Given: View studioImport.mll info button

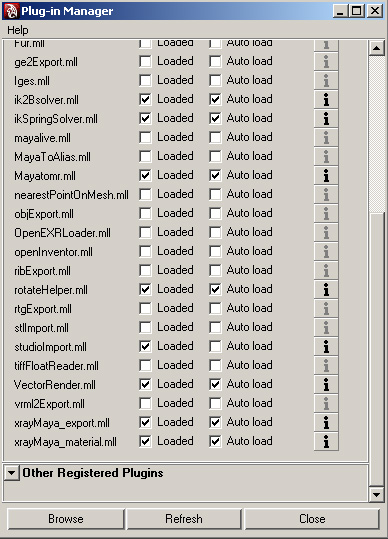Looking at the screenshot, I should (x=326, y=347).
